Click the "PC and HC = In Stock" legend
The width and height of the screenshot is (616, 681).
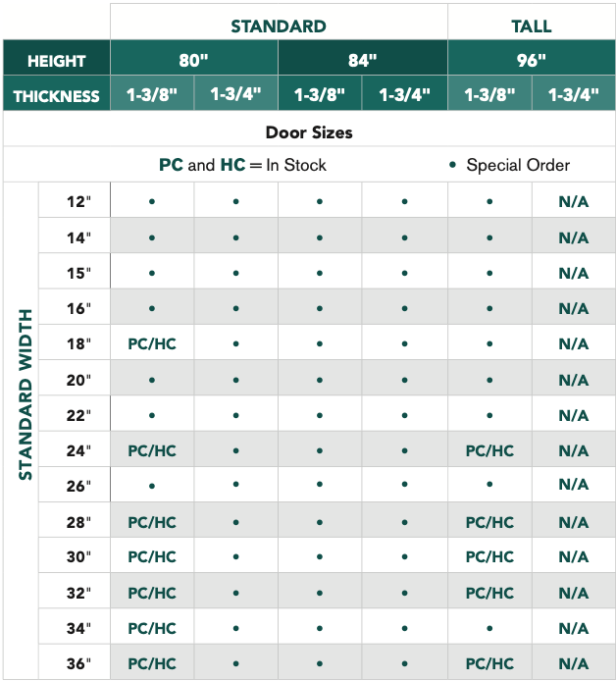242,165
